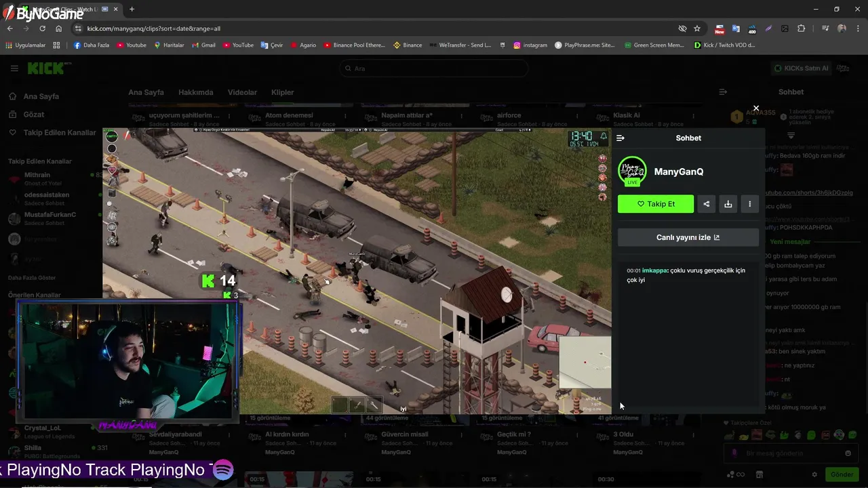Screen dimensions: 868x488
Task: Click the tracking protection eye icon
Action: [x=682, y=28]
